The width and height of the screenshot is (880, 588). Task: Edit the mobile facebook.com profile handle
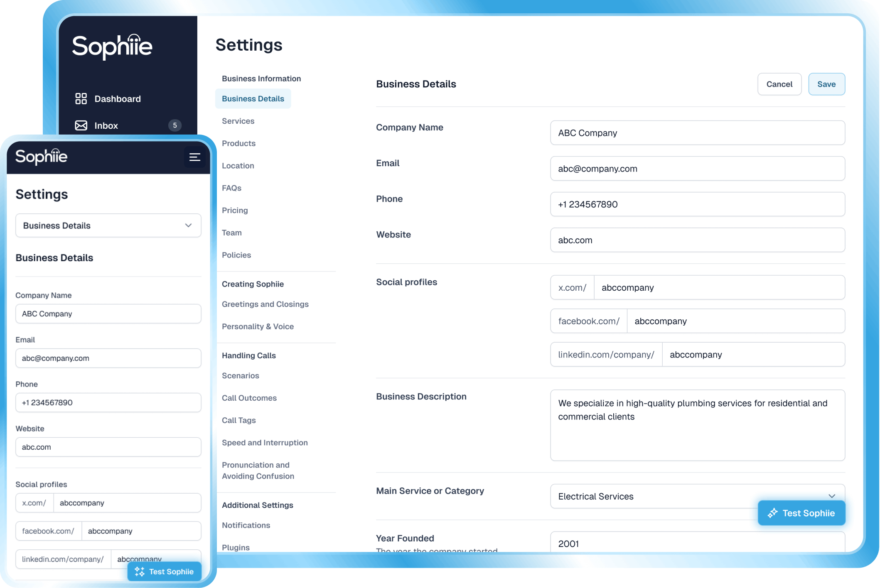141,531
